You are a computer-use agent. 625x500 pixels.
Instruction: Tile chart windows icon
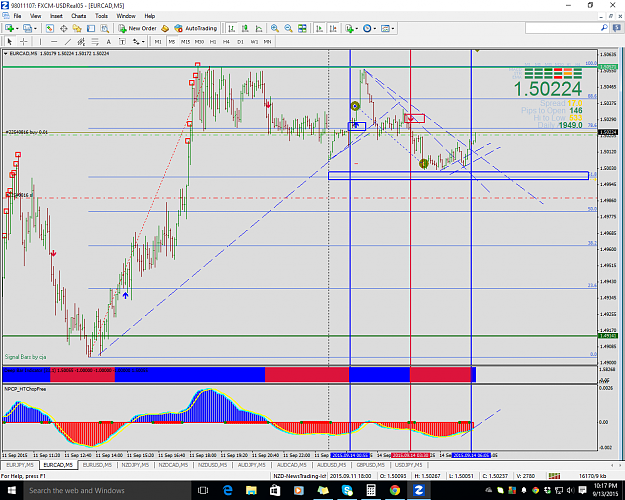pos(302,28)
